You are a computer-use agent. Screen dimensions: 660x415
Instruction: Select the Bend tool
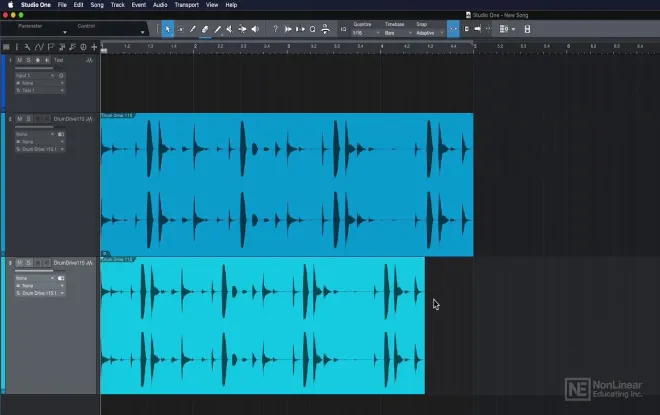[242, 29]
